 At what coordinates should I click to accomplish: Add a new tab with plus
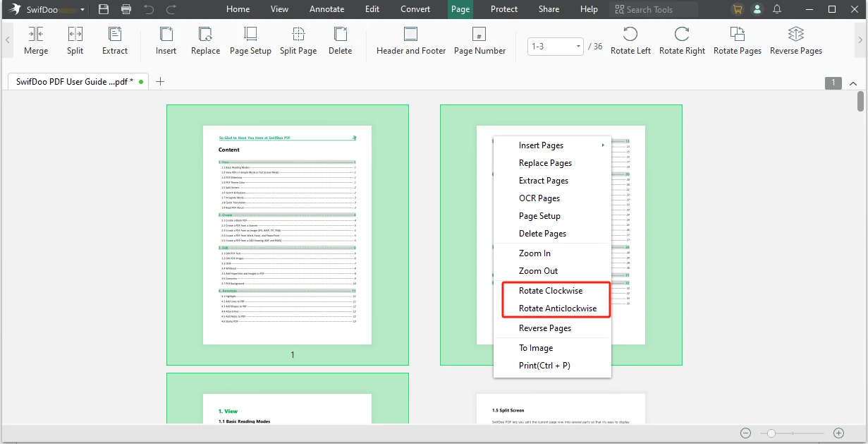point(160,81)
